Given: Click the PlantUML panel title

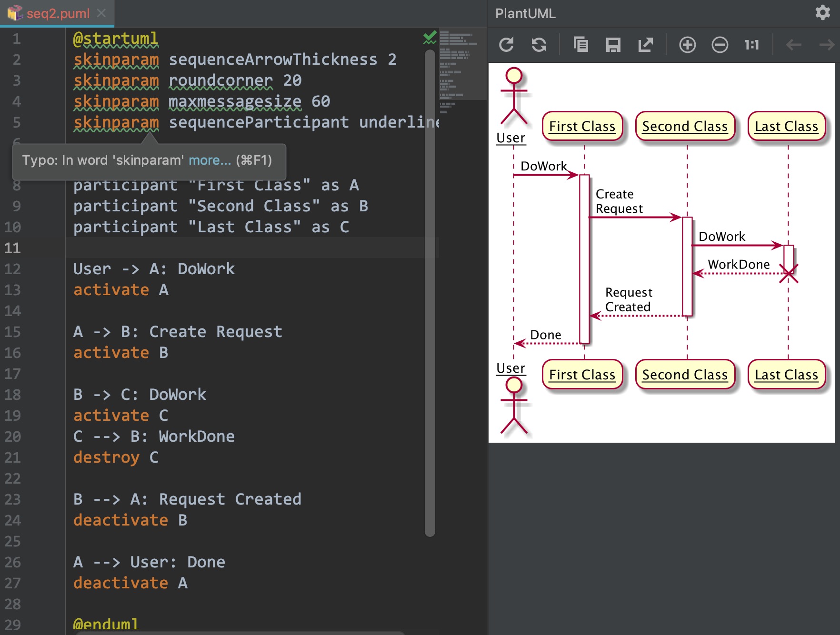Looking at the screenshot, I should 525,13.
